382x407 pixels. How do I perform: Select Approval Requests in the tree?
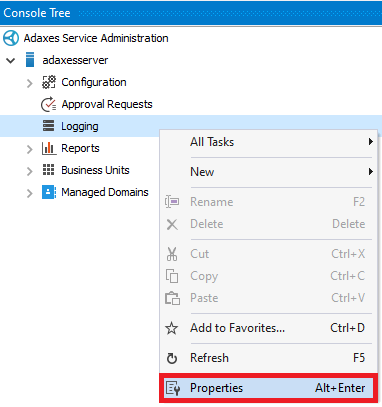(107, 104)
